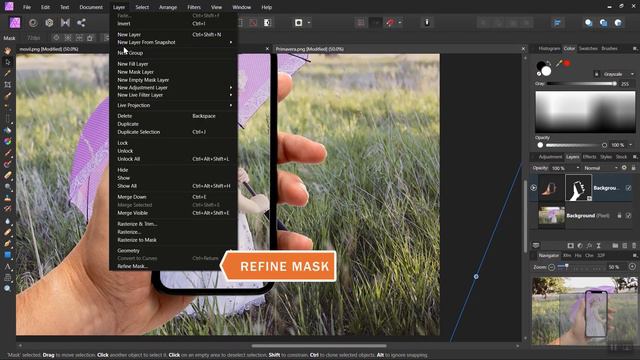640x360 pixels.
Task: Switch to the Swatches tab
Action: 588,49
